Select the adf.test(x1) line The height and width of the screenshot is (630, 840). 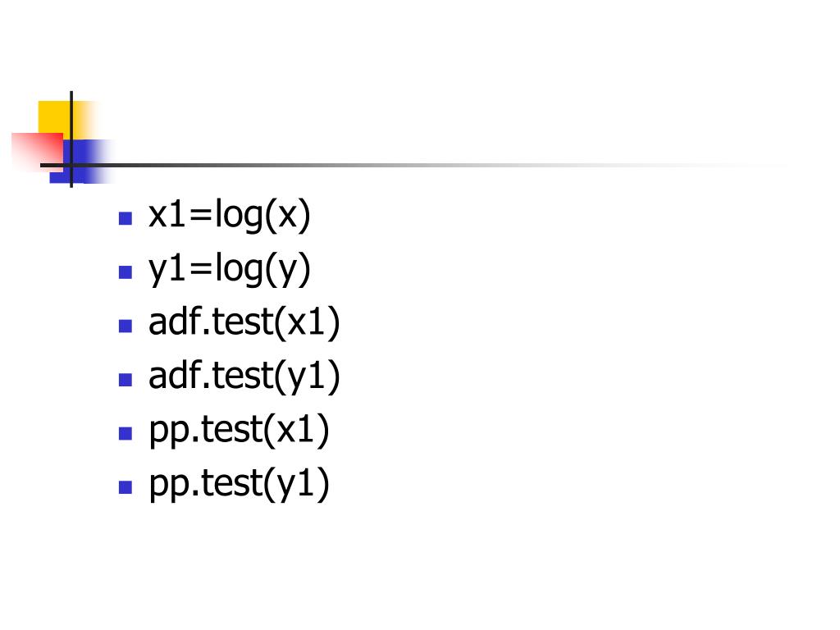click(x=244, y=322)
